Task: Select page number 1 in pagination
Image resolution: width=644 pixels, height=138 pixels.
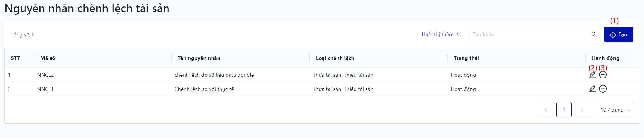Action: [x=564, y=110]
